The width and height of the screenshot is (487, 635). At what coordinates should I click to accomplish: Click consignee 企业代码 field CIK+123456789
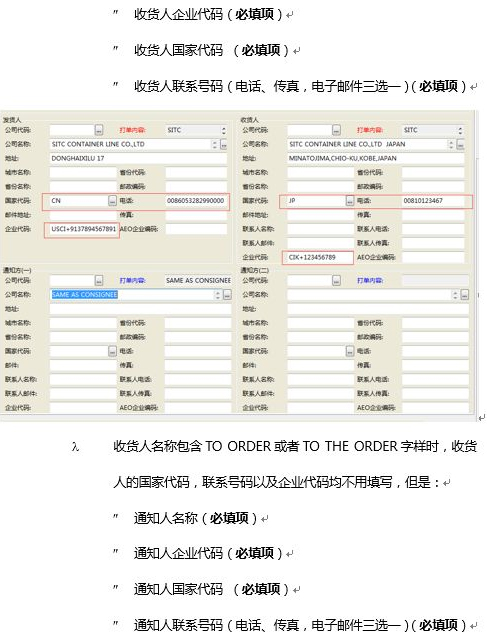click(x=319, y=257)
